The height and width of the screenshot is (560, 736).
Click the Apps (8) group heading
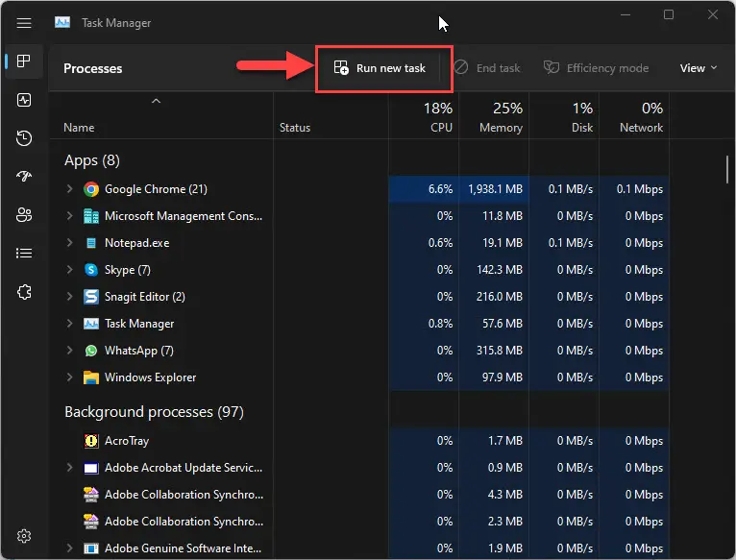pos(92,160)
